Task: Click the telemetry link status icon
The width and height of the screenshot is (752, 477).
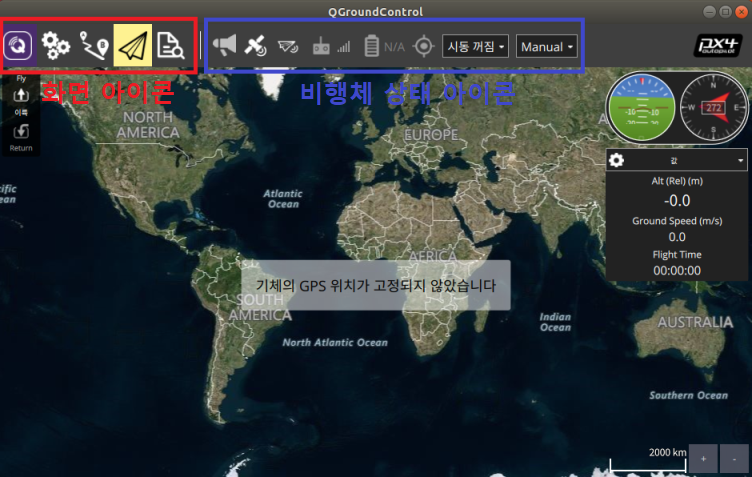Action: click(x=288, y=47)
